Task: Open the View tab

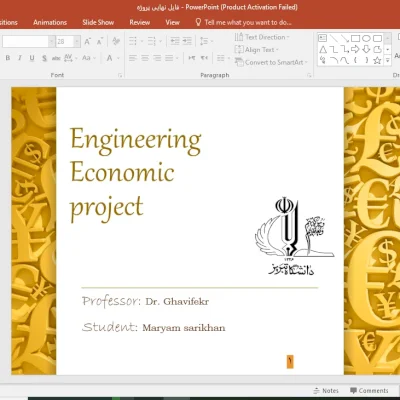Action: point(172,22)
